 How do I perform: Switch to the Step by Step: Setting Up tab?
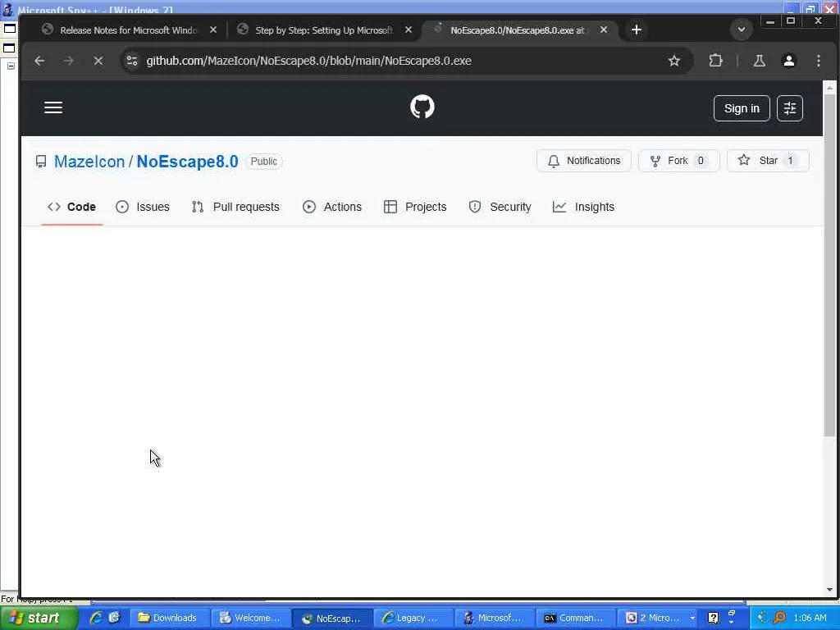point(323,30)
